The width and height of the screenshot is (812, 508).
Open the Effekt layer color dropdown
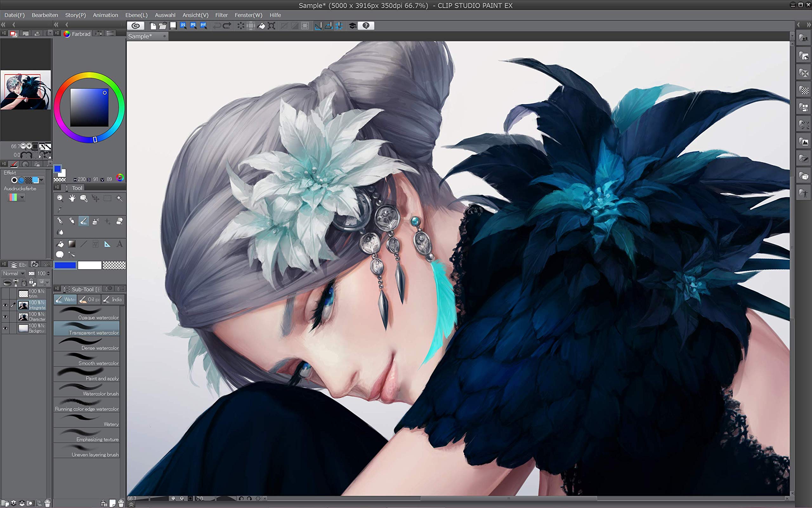41,180
